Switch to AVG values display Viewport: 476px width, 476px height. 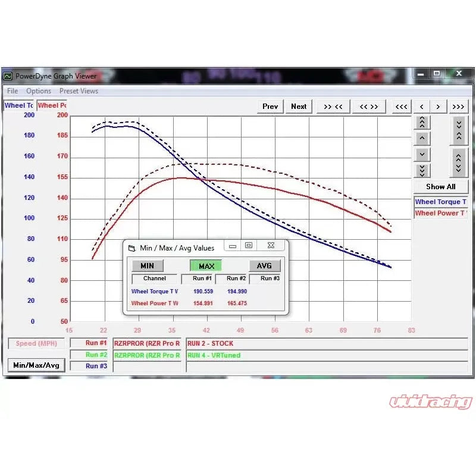point(264,266)
